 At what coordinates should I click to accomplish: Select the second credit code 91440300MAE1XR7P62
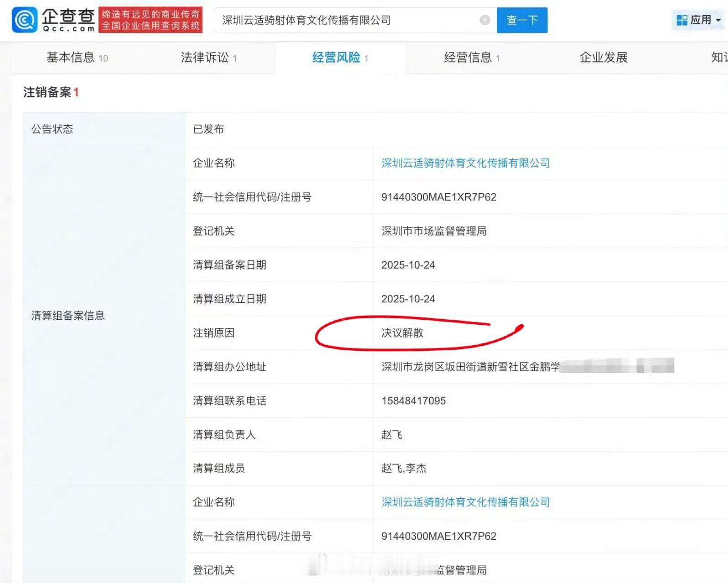point(439,536)
